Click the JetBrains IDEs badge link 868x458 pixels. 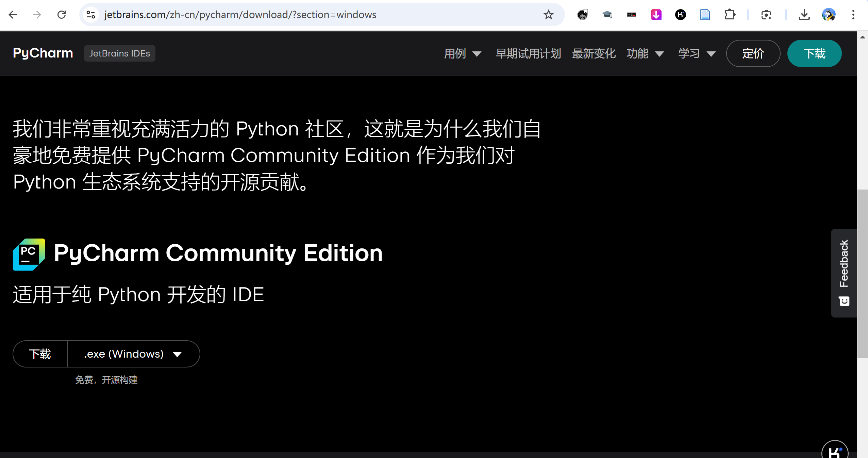(119, 53)
